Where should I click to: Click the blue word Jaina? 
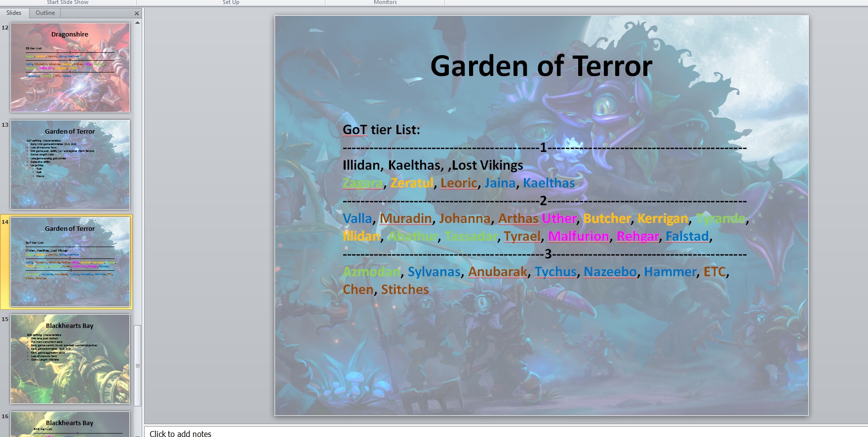click(x=500, y=183)
